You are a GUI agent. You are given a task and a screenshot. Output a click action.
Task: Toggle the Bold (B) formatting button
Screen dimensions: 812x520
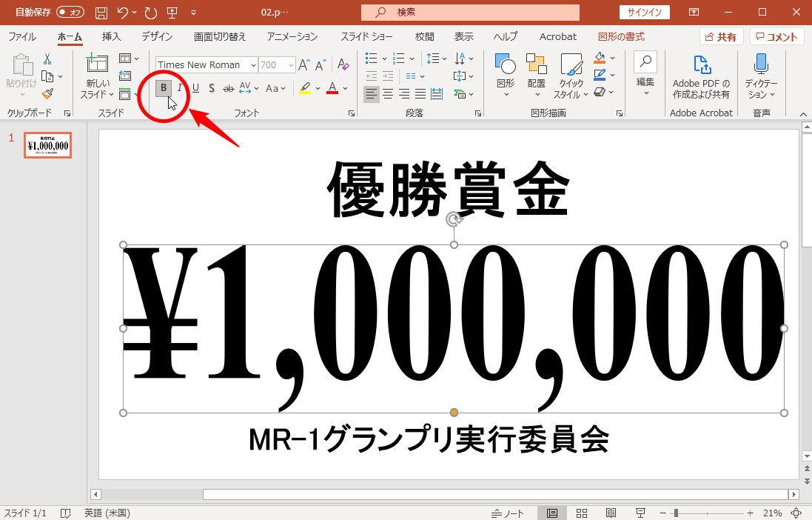(164, 88)
